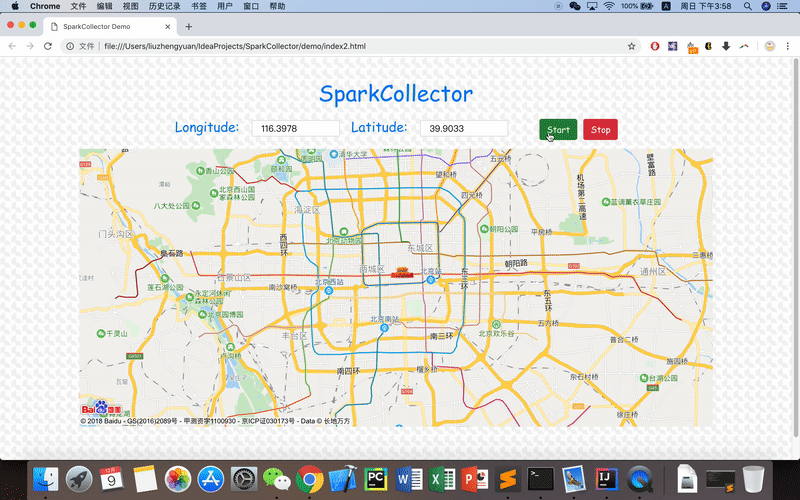The image size is (800, 500).
Task: Open the 书签 menu
Action: (198, 6)
